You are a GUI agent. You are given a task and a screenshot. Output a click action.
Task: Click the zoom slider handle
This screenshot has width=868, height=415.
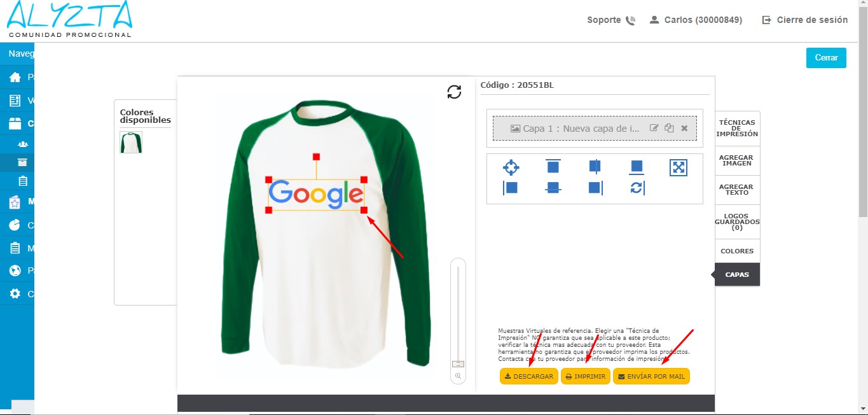coord(458,363)
